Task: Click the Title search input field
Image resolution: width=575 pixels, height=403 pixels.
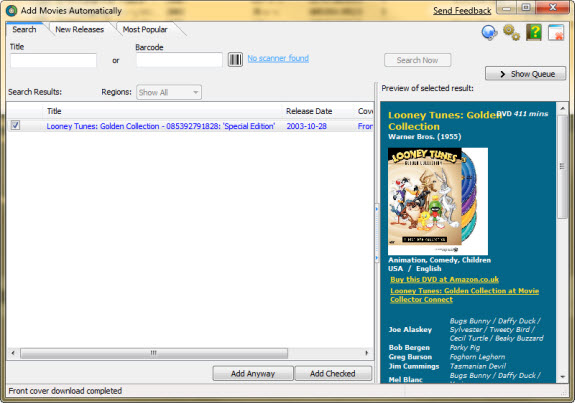Action: pos(54,60)
